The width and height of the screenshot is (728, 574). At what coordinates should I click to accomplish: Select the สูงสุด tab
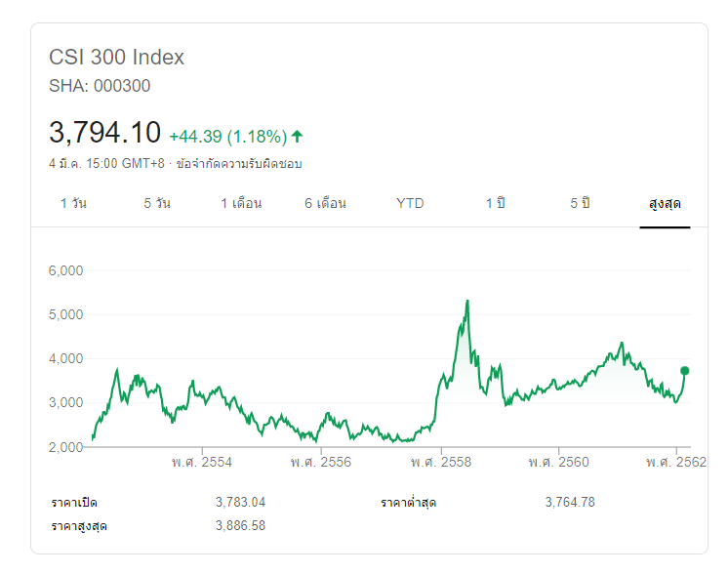665,203
